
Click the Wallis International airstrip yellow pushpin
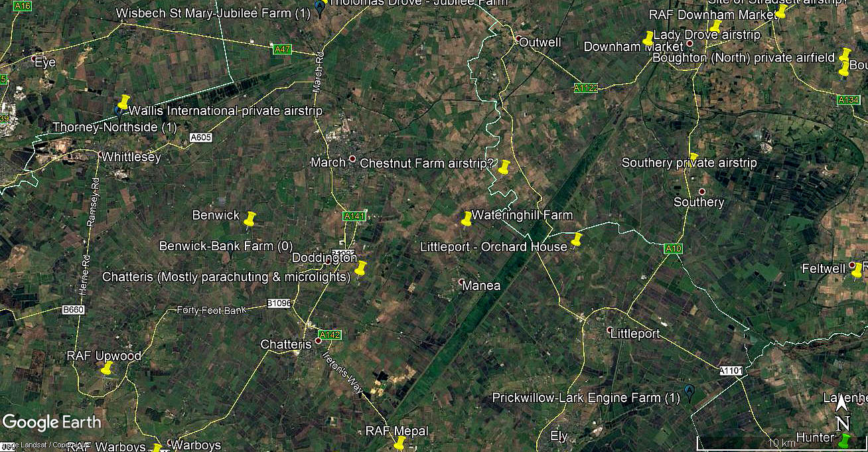click(123, 102)
